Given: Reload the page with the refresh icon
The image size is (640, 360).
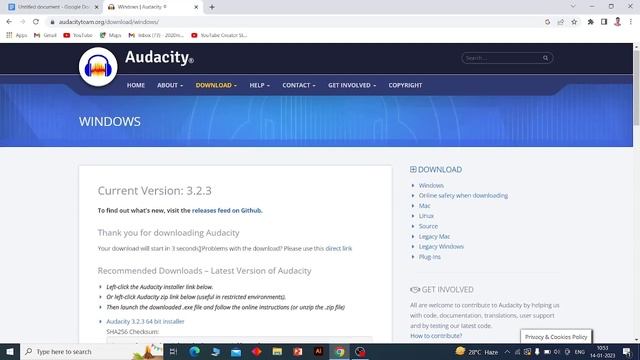Looking at the screenshot, I should [x=36, y=22].
